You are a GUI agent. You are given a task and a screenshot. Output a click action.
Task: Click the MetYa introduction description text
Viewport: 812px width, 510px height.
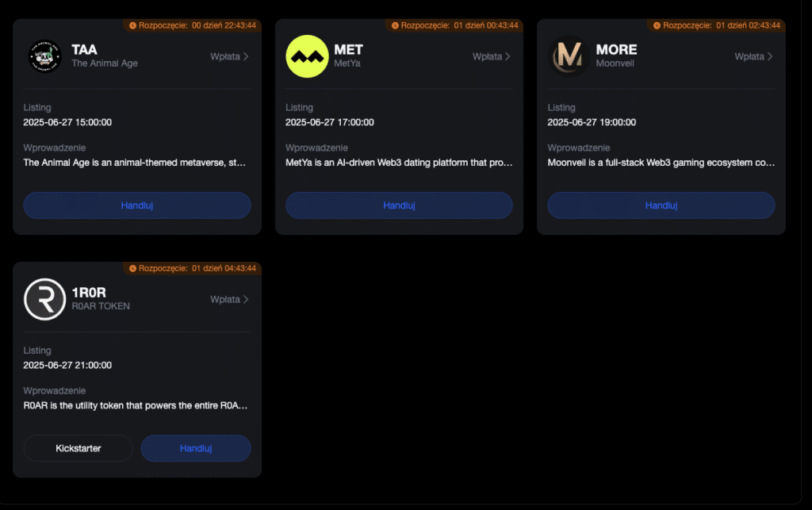point(399,163)
